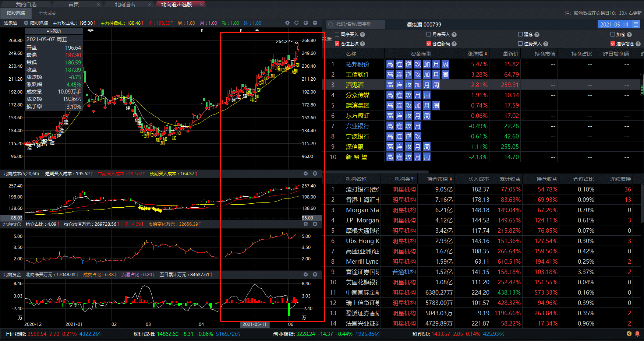Click 加 tag on 旗滨集团 row

click(x=418, y=105)
